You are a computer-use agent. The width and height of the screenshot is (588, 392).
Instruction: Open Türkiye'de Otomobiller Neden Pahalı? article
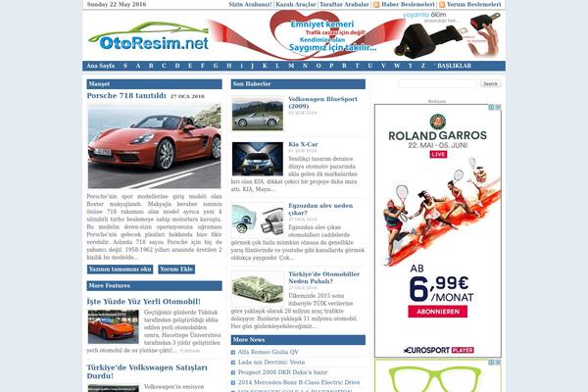(x=324, y=277)
